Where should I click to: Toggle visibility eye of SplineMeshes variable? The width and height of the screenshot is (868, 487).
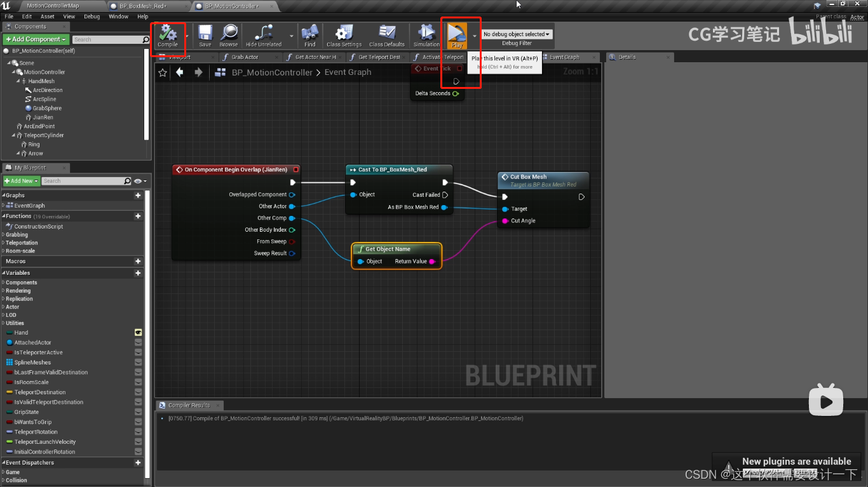(x=138, y=363)
